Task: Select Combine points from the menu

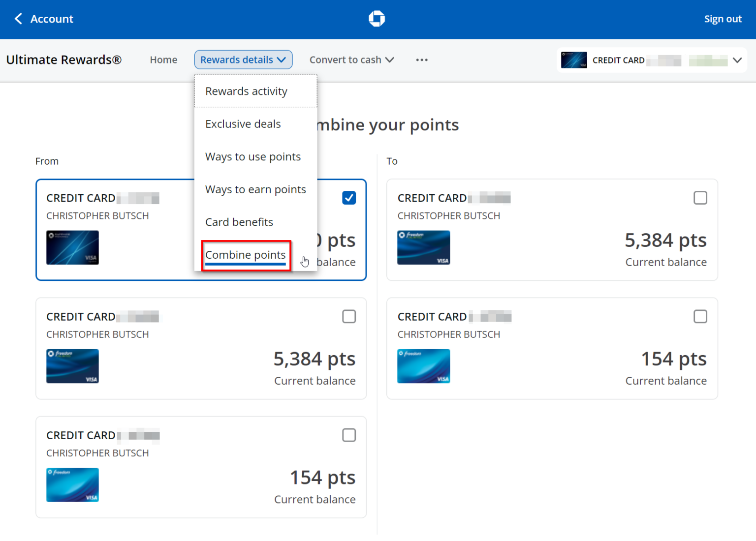Action: pyautogui.click(x=245, y=255)
